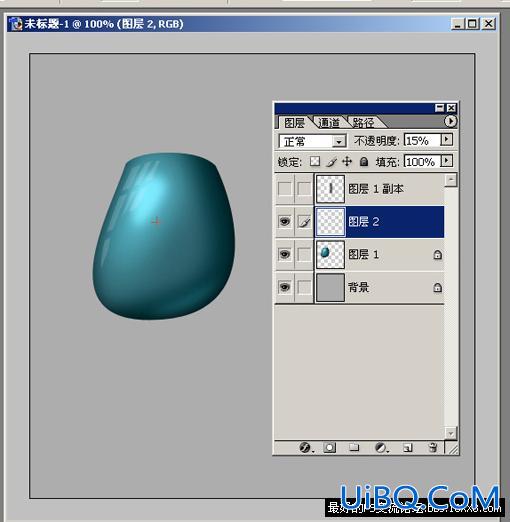Screen dimensions: 510x522
Task: Toggle link box on 图层 1 row
Action: 304,254
